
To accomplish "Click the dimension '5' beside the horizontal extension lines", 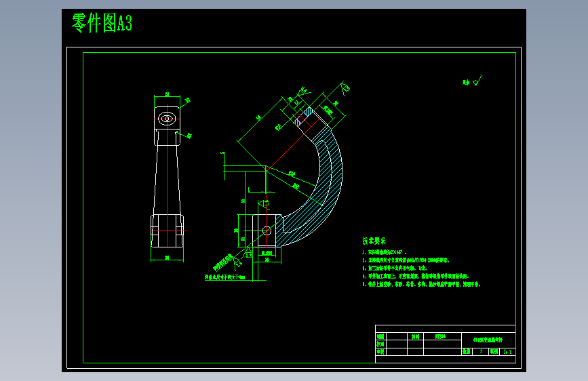I will coord(222,153).
